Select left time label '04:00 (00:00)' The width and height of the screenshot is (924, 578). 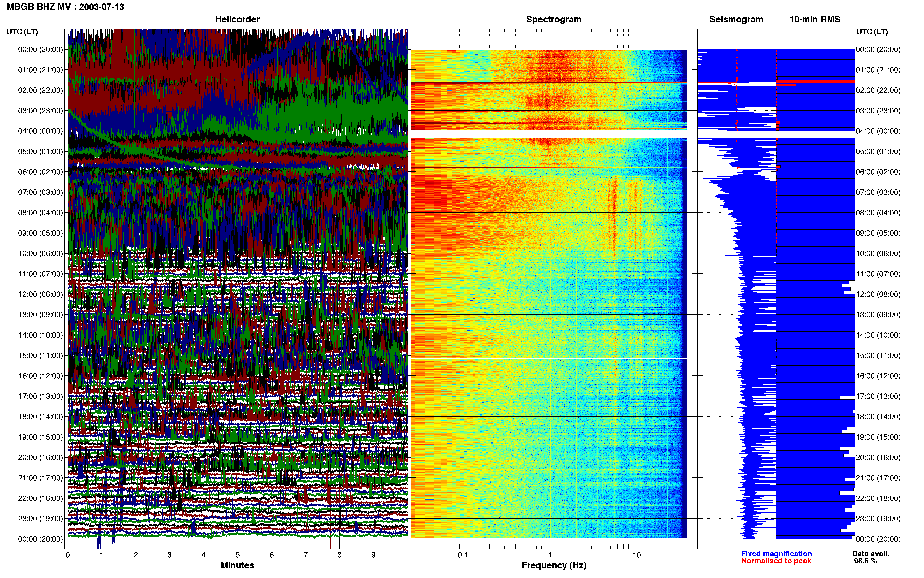(x=41, y=131)
